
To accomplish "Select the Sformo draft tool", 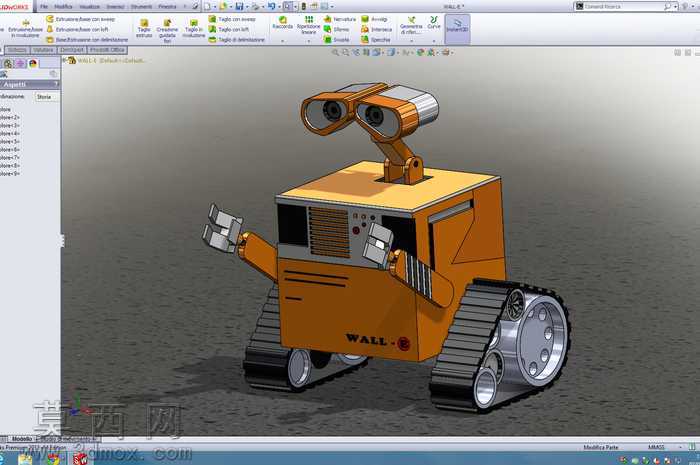I will 337,29.
